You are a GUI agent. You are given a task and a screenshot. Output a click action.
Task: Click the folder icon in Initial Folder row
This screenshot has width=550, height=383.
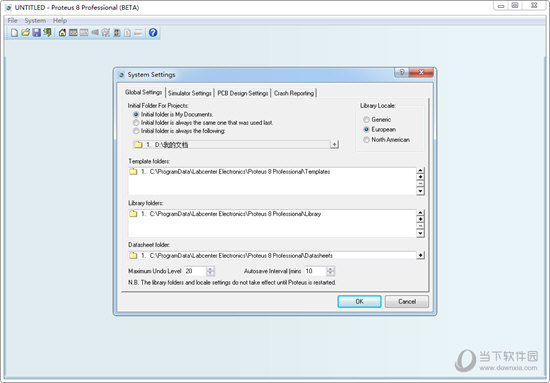point(139,145)
